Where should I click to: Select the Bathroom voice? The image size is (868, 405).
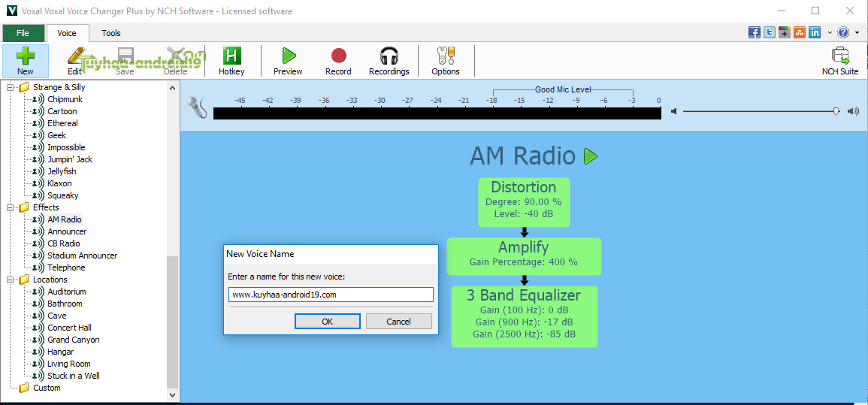coord(65,304)
